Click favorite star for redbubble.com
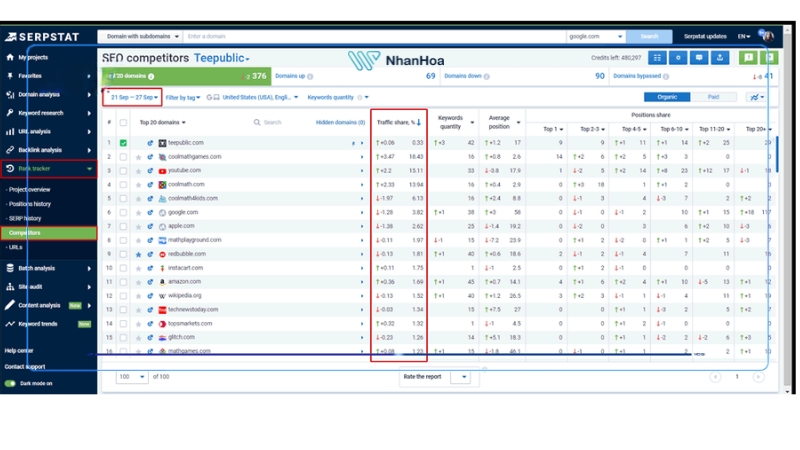 (138, 254)
